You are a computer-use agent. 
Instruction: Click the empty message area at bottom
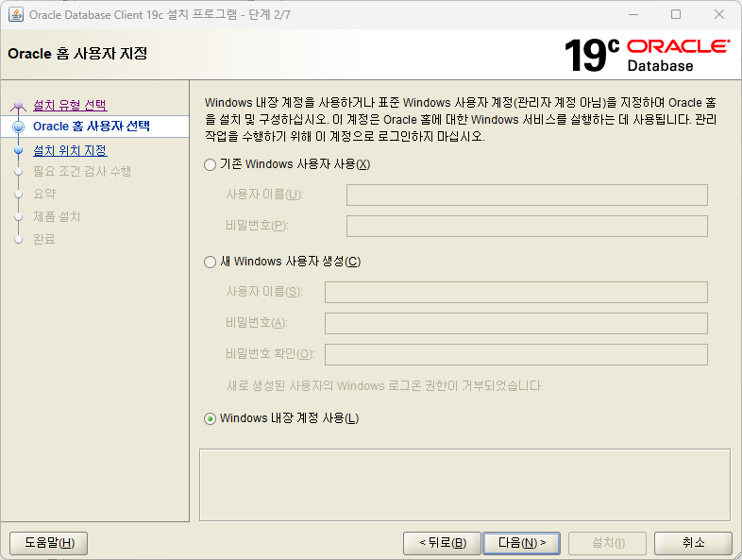pyautogui.click(x=464, y=484)
